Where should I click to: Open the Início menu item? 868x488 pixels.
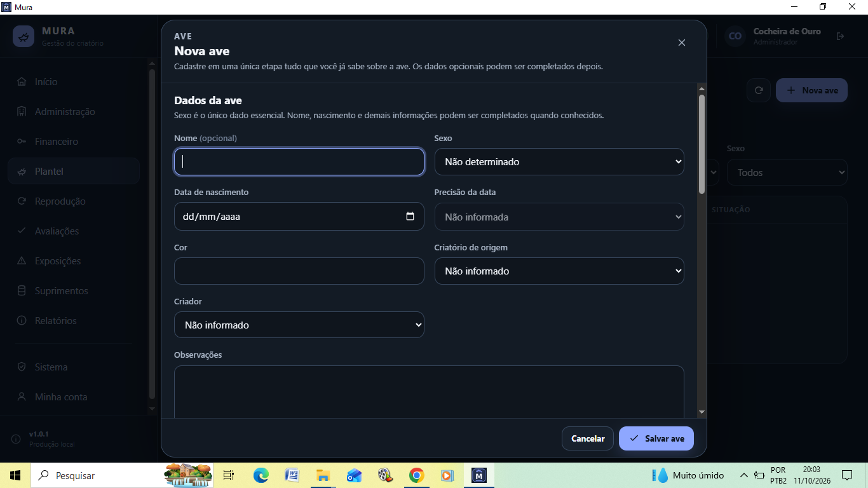[74, 82]
